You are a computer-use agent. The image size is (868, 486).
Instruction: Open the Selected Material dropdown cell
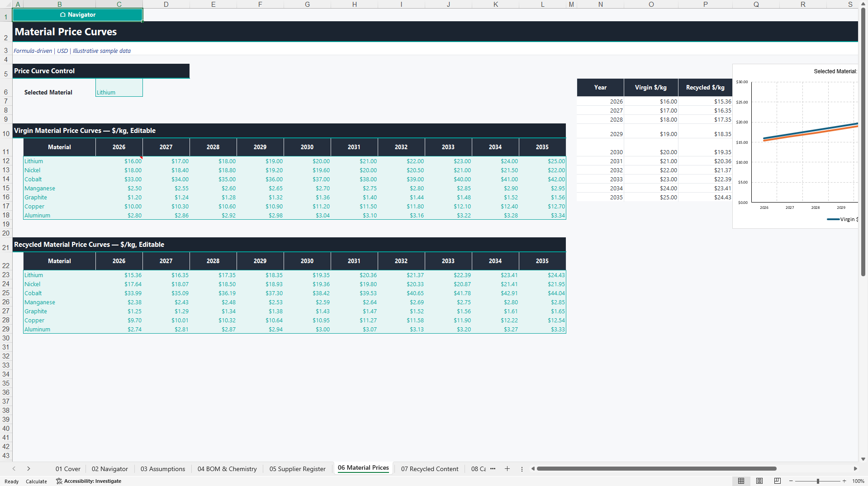pyautogui.click(x=119, y=88)
